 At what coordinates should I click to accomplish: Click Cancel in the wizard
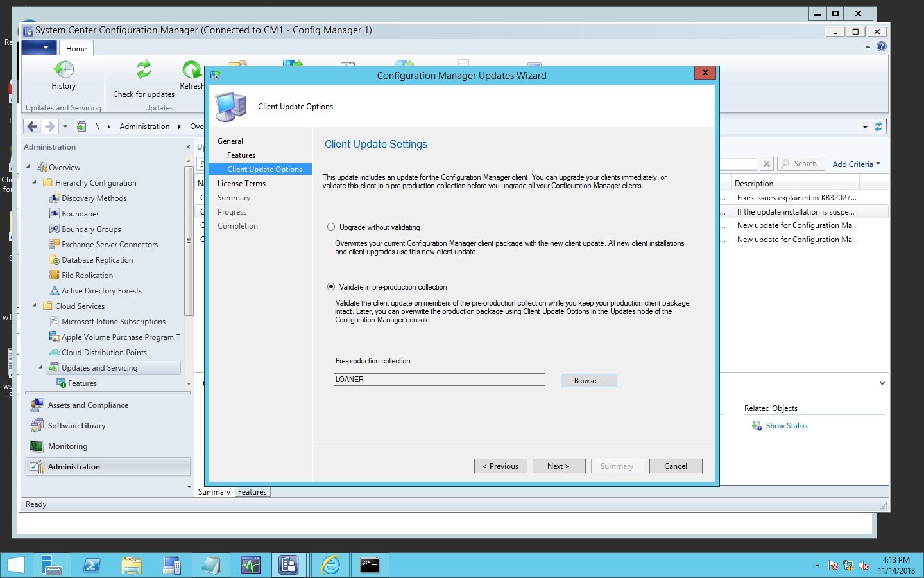point(676,466)
